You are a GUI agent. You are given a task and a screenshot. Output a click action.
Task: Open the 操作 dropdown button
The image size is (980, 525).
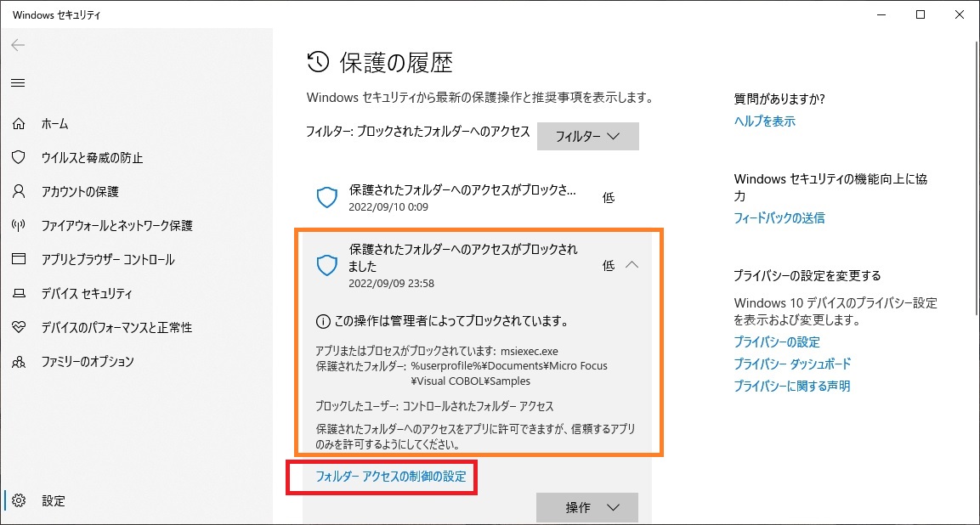(587, 506)
